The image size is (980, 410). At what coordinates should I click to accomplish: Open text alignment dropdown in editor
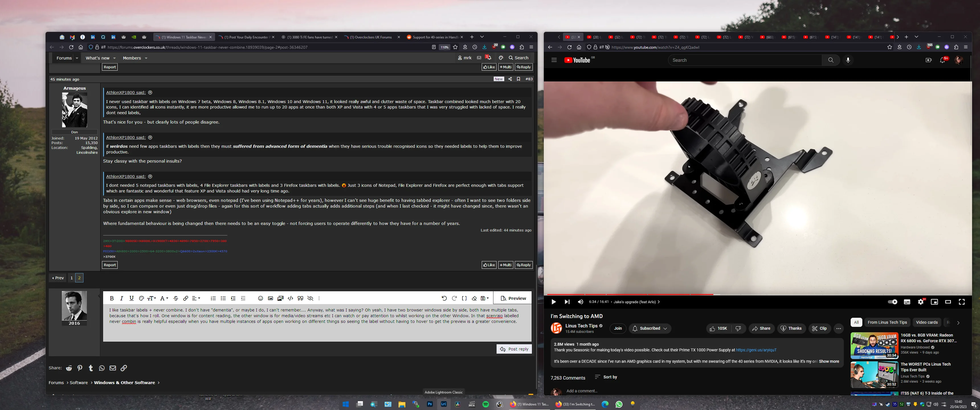click(196, 298)
